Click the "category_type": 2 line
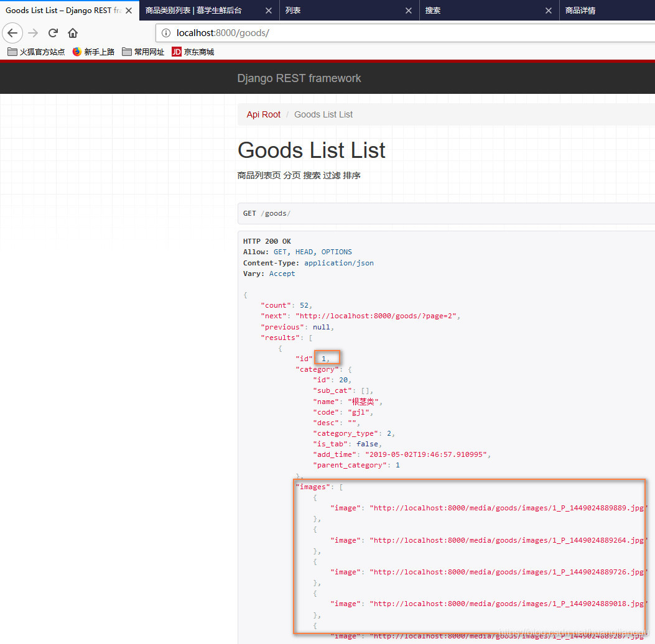 (353, 433)
